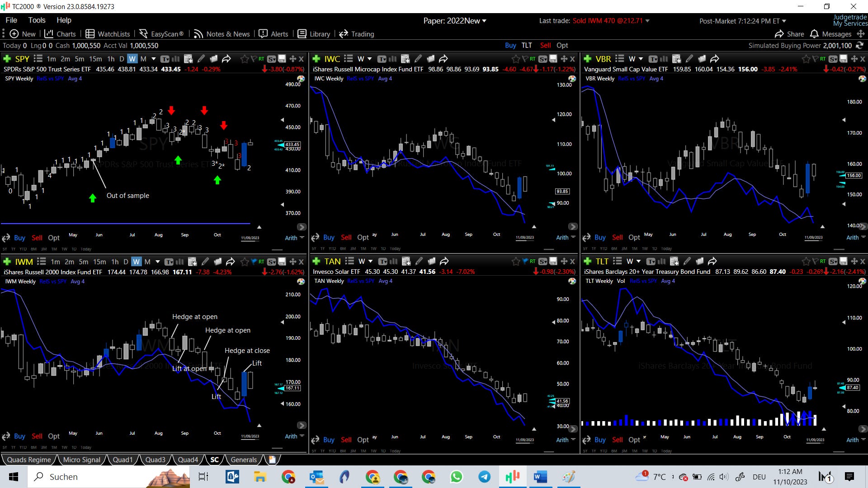
Task: Open the Post-Market time dropdown
Action: point(742,21)
